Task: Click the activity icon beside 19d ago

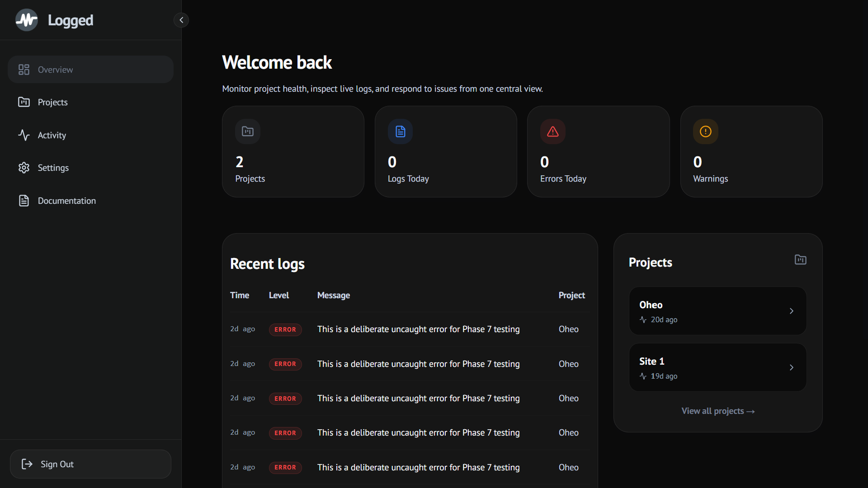Action: pyautogui.click(x=643, y=376)
